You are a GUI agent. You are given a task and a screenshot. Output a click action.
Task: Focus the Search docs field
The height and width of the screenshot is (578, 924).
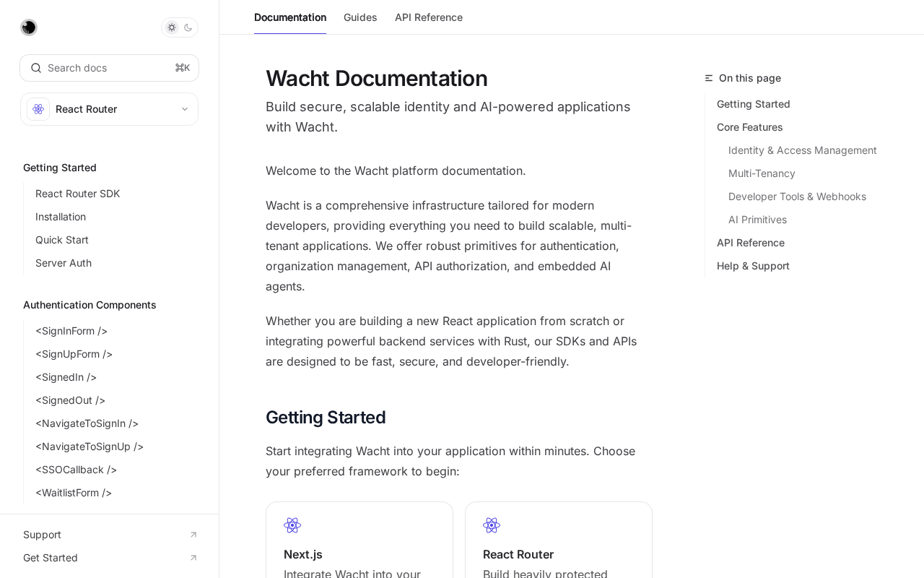tap(108, 68)
